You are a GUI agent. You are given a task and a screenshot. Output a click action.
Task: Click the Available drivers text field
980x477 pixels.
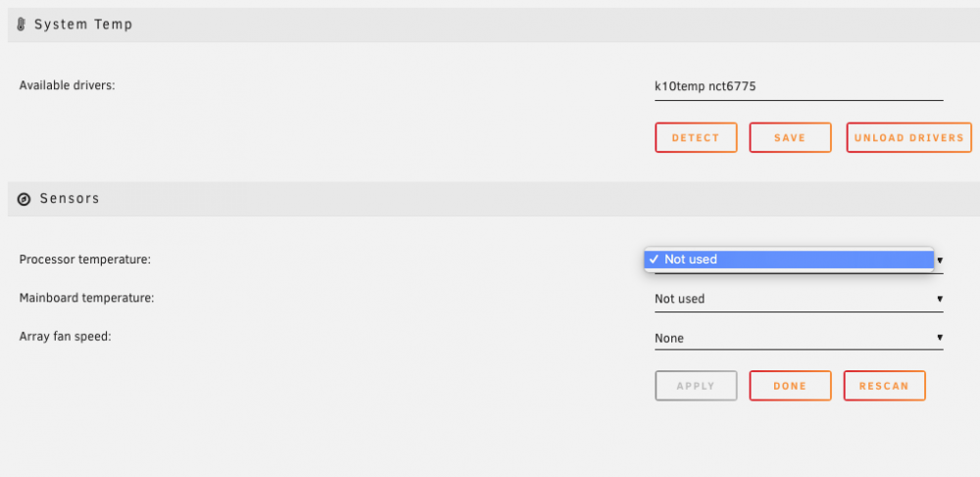pyautogui.click(x=799, y=87)
